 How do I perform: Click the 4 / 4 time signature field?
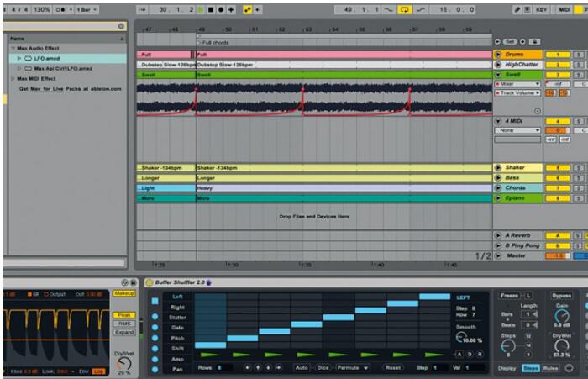tap(19, 10)
